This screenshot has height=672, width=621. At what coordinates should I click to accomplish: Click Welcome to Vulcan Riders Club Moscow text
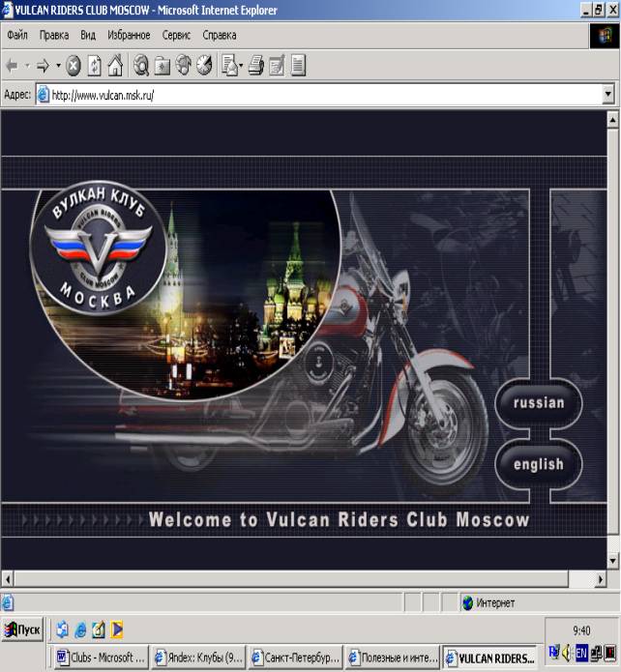339,519
